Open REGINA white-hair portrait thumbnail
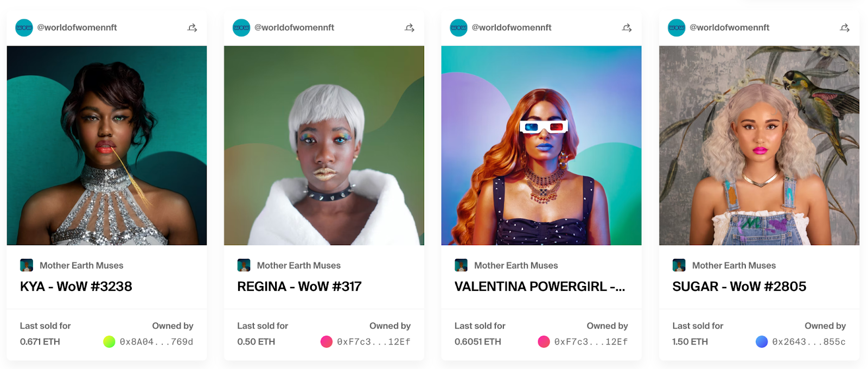This screenshot has height=369, width=868. 324,145
